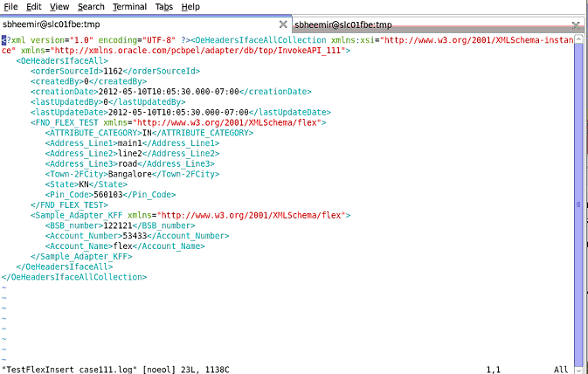
Task: Click the Sample_Adapter_KFF opening tag
Action: point(190,215)
